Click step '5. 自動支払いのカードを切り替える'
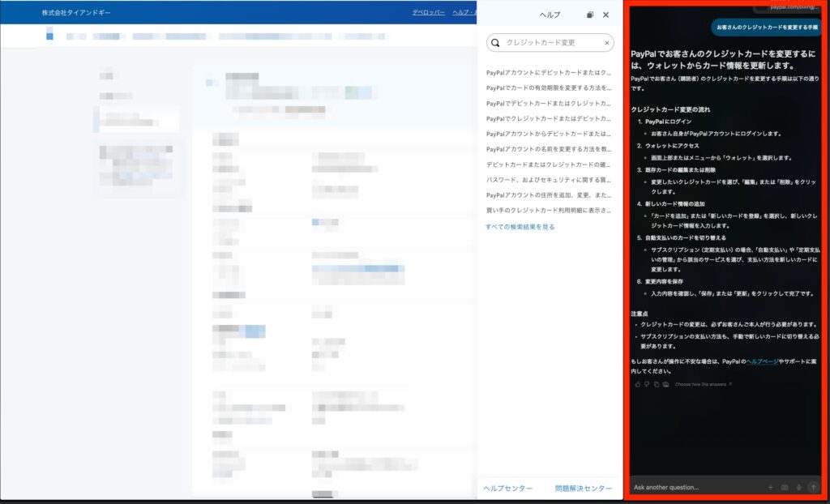 [682, 237]
